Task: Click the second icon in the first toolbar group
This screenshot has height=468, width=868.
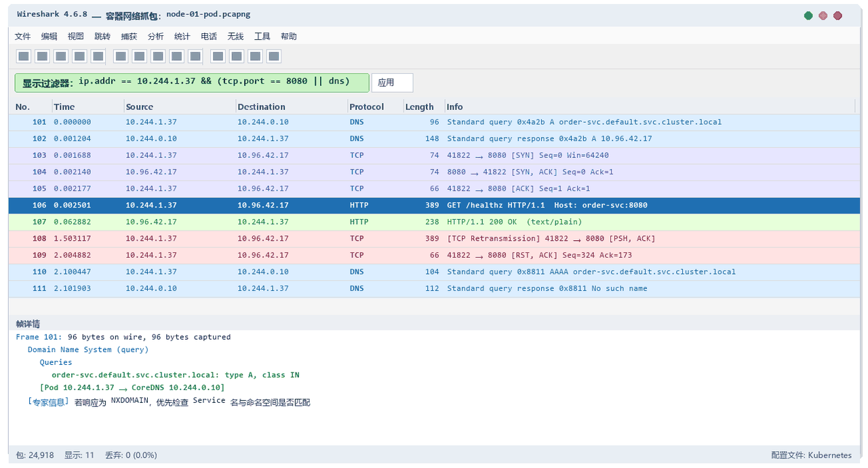Action: 42,56
